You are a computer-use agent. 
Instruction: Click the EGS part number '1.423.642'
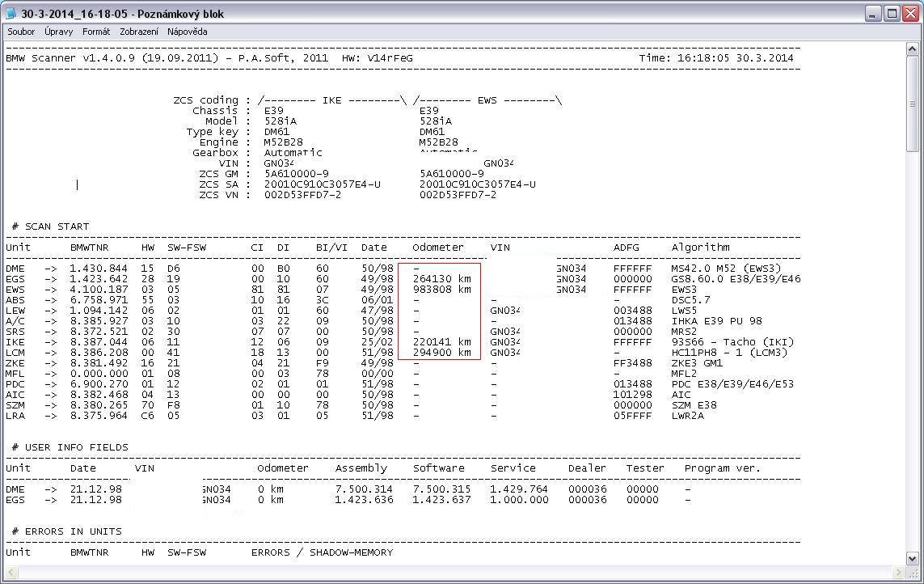click(99, 279)
